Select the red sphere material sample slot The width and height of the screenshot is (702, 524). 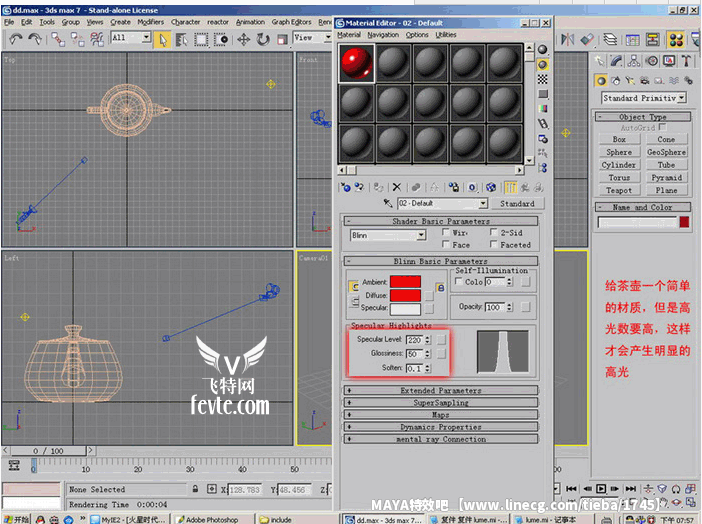click(356, 63)
